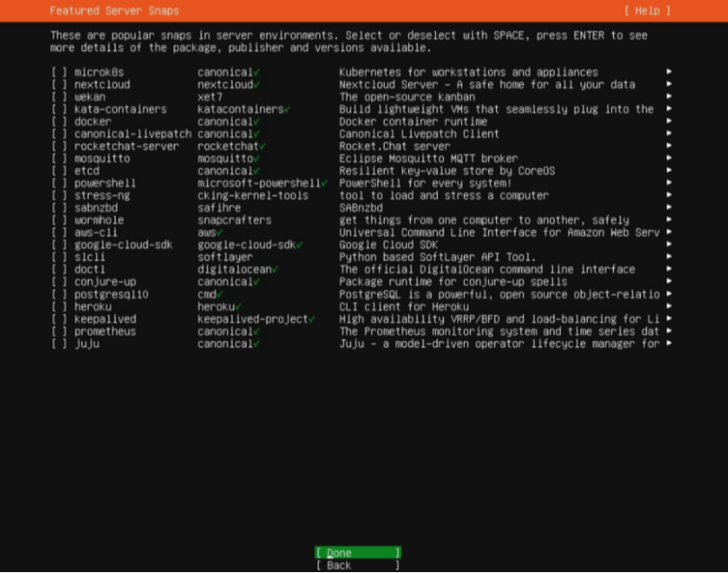Toggle the microk8s snap checkbox
The image size is (728, 573).
coord(59,72)
